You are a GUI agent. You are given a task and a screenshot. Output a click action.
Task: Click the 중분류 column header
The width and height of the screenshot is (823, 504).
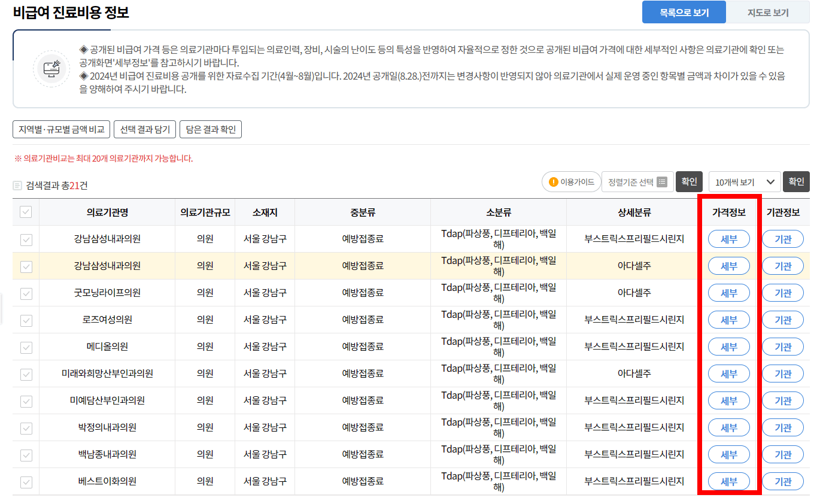(363, 212)
